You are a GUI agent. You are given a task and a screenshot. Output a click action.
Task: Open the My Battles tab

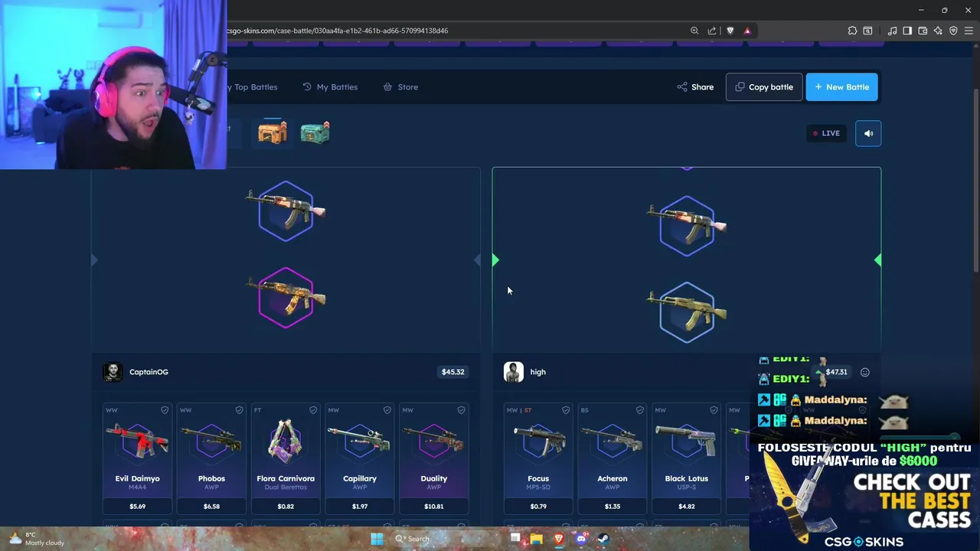pyautogui.click(x=330, y=87)
